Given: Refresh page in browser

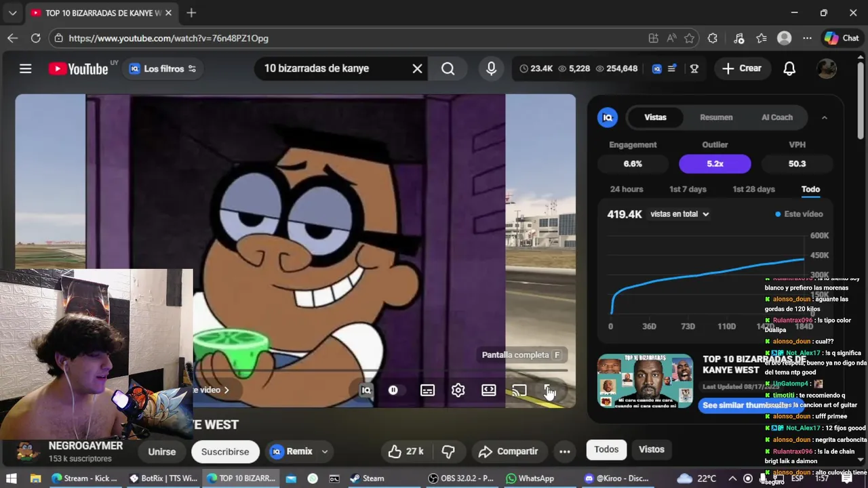Looking at the screenshot, I should pyautogui.click(x=35, y=39).
